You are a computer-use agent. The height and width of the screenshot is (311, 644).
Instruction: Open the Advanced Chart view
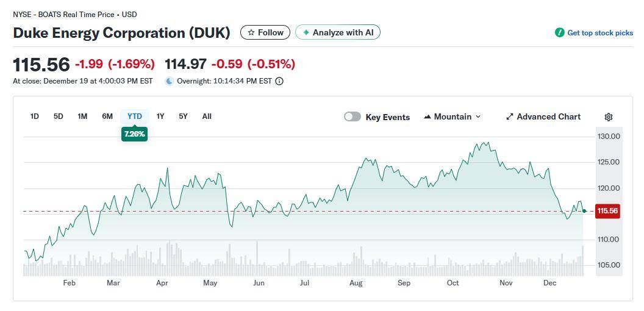548,117
